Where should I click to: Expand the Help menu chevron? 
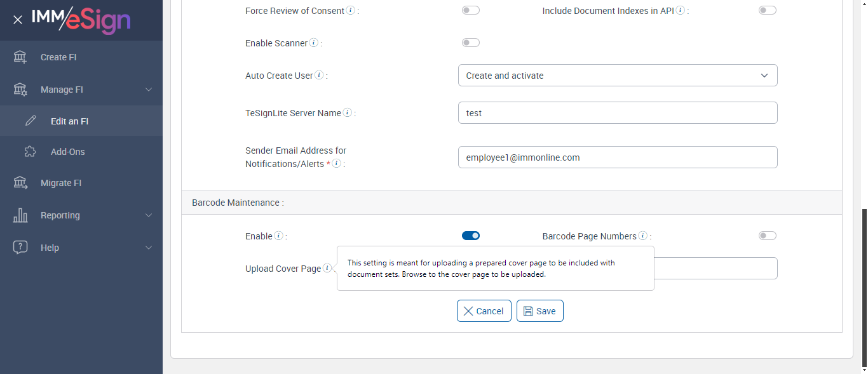(x=149, y=248)
